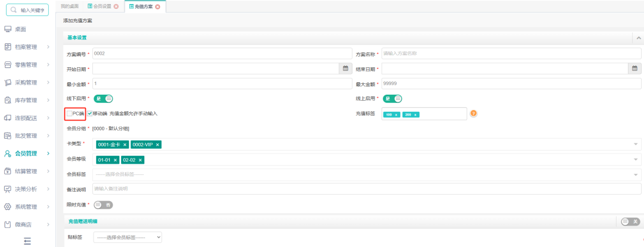Click the 采购管理 sidebar icon
Viewport: 644px width, 247px height.
click(x=7, y=83)
